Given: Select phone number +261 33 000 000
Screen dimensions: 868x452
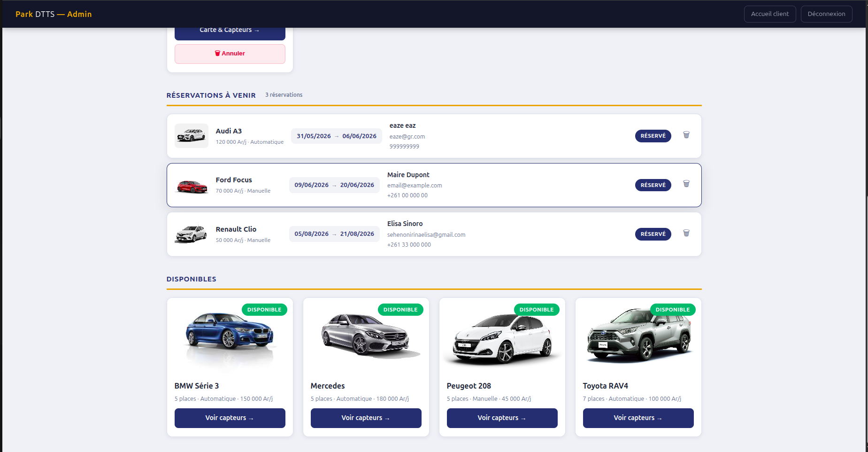Looking at the screenshot, I should (409, 245).
